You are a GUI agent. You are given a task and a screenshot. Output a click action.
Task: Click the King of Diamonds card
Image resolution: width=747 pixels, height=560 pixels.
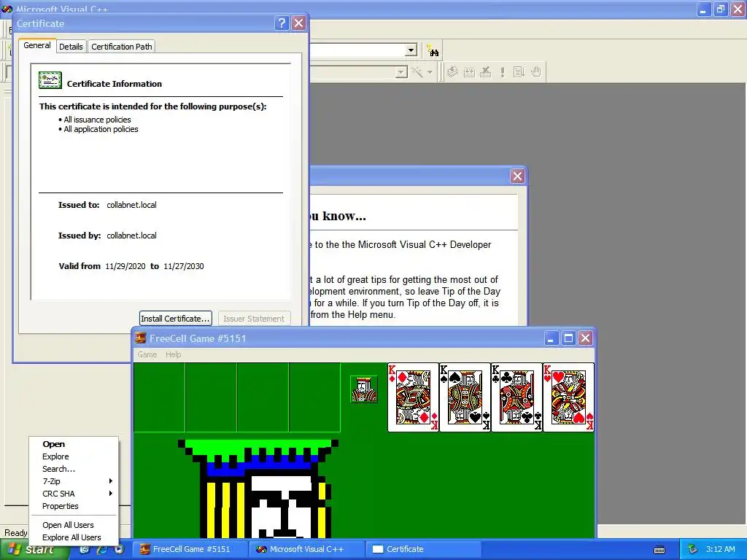pyautogui.click(x=413, y=397)
